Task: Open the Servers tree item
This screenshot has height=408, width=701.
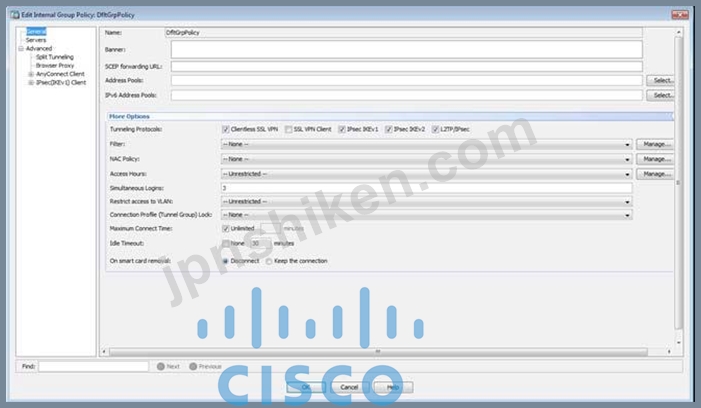Action: (36, 40)
